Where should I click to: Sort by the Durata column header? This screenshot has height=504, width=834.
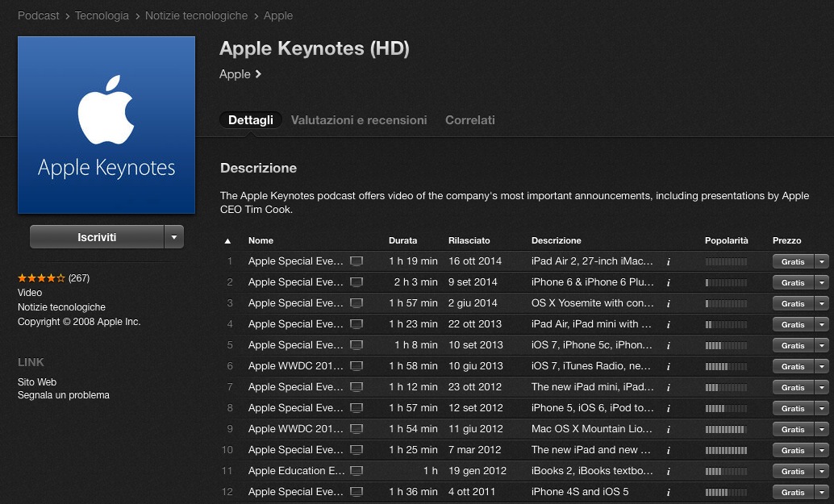click(x=402, y=240)
